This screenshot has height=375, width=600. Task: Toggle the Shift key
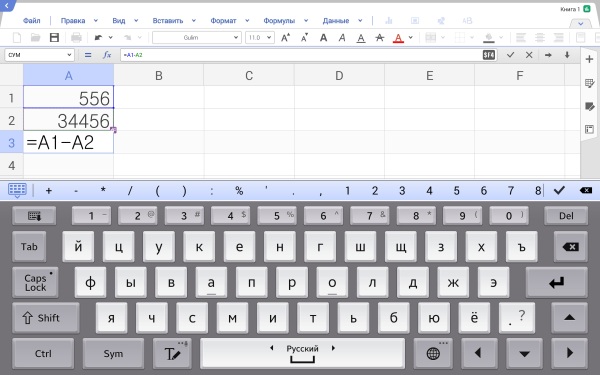click(x=46, y=318)
